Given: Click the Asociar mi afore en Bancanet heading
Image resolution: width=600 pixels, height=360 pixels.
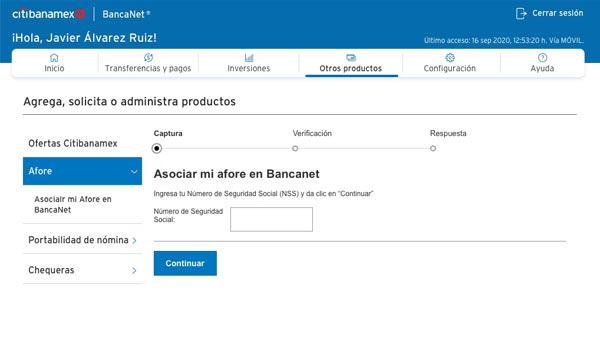Looking at the screenshot, I should [236, 174].
